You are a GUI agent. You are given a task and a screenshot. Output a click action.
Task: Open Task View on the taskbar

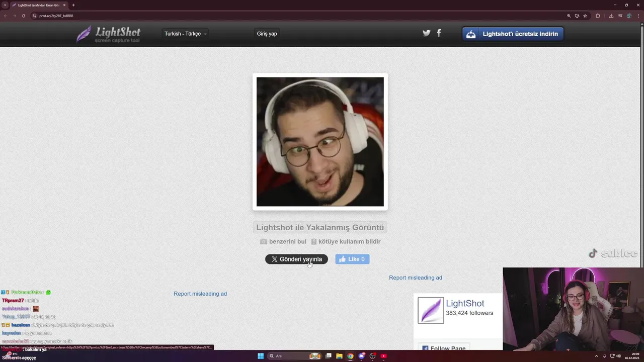(329, 356)
